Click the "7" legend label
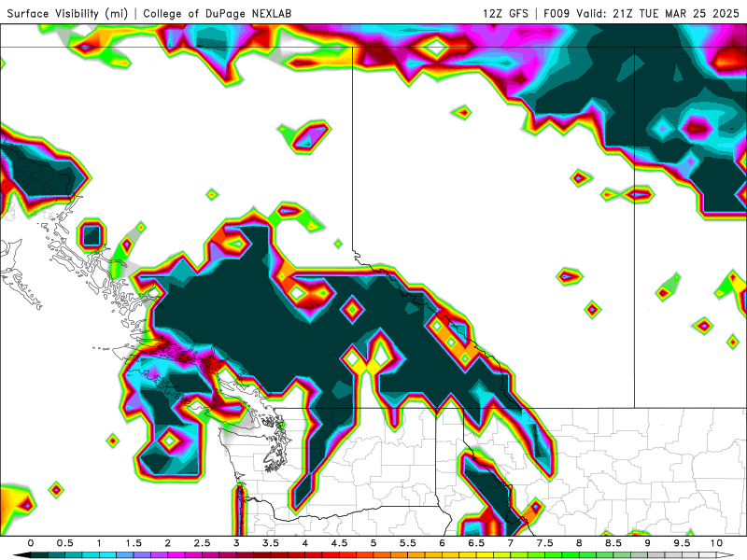Screen dimensions: 747x560 [x=511, y=543]
